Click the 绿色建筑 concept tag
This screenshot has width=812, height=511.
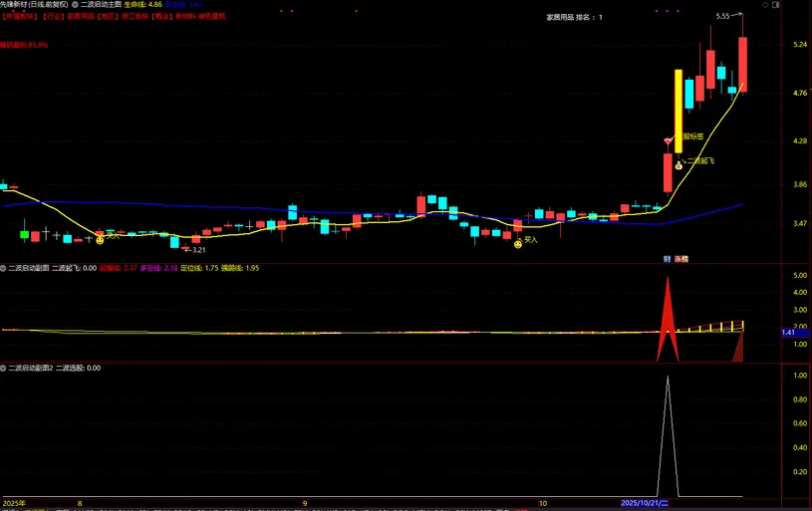pyautogui.click(x=211, y=16)
